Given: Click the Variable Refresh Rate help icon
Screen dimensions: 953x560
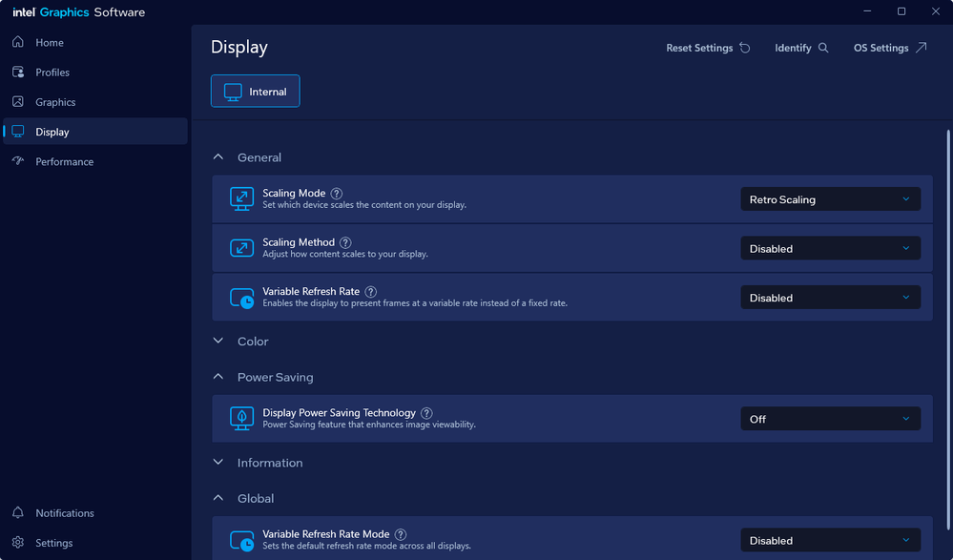Looking at the screenshot, I should pos(371,292).
